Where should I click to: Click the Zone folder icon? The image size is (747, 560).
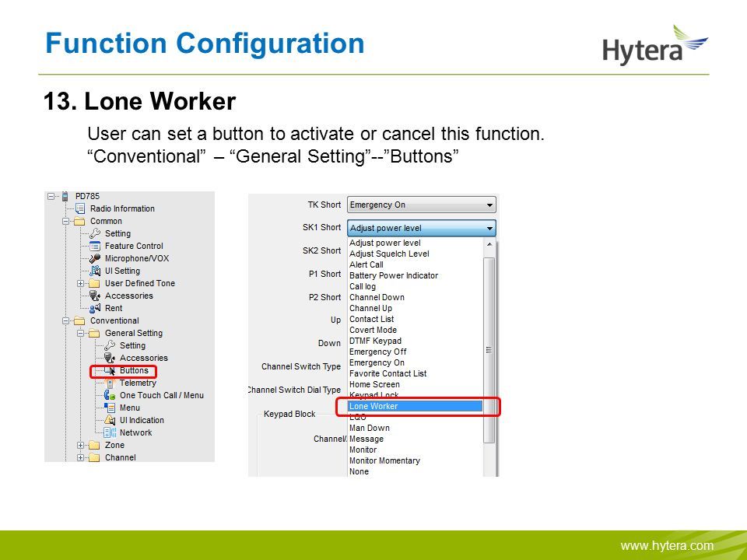coord(94,445)
